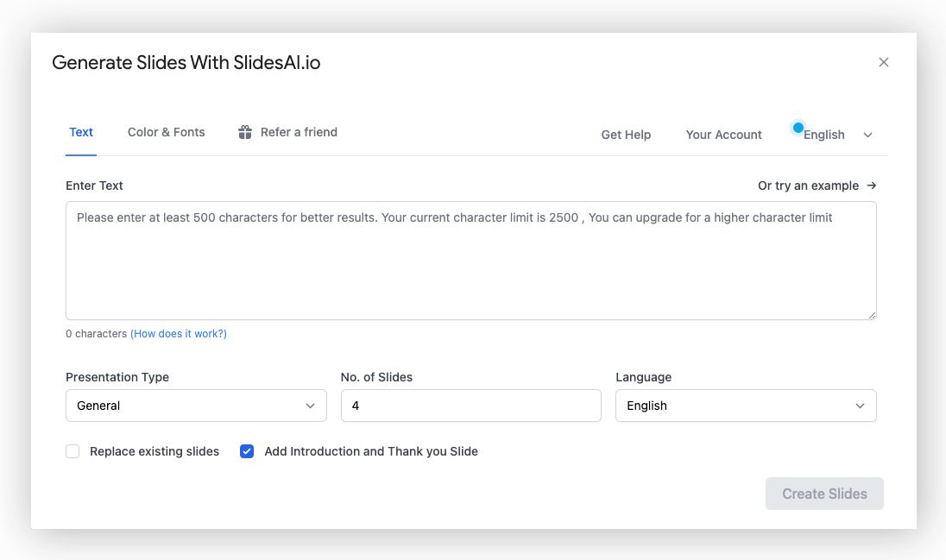946x560 pixels.
Task: Open the How does it work link
Action: [179, 334]
